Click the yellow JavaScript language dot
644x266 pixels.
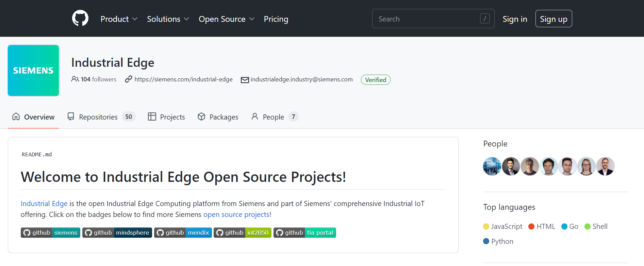tap(486, 226)
